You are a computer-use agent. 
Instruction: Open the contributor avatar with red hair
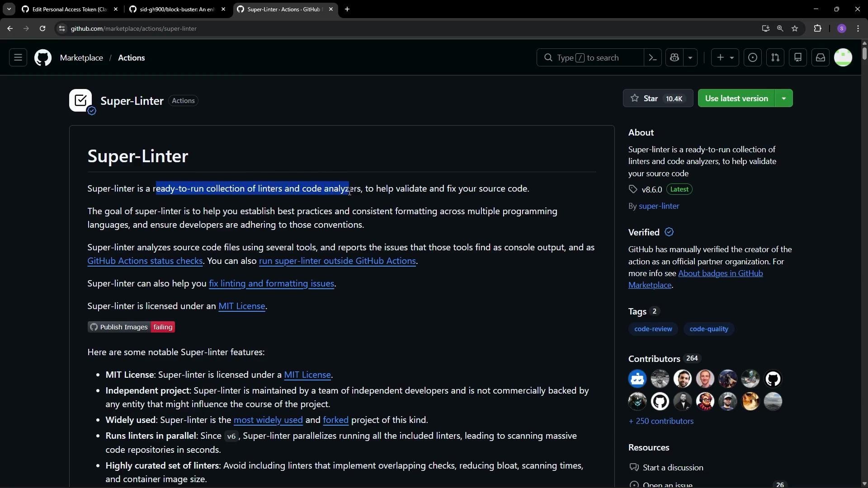click(x=705, y=402)
